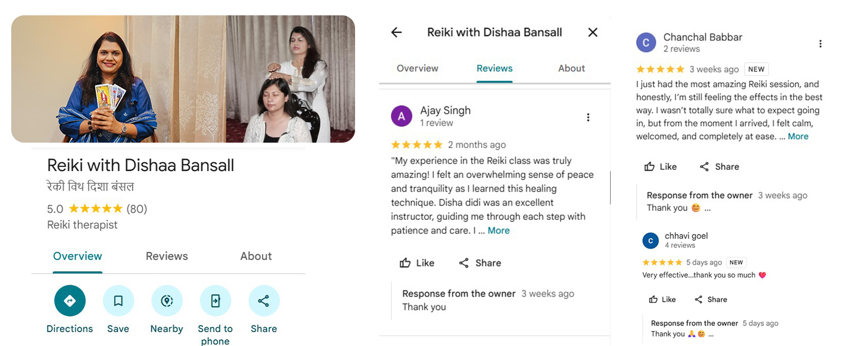Open Chanchal Babbar's profile avatar

pos(645,42)
